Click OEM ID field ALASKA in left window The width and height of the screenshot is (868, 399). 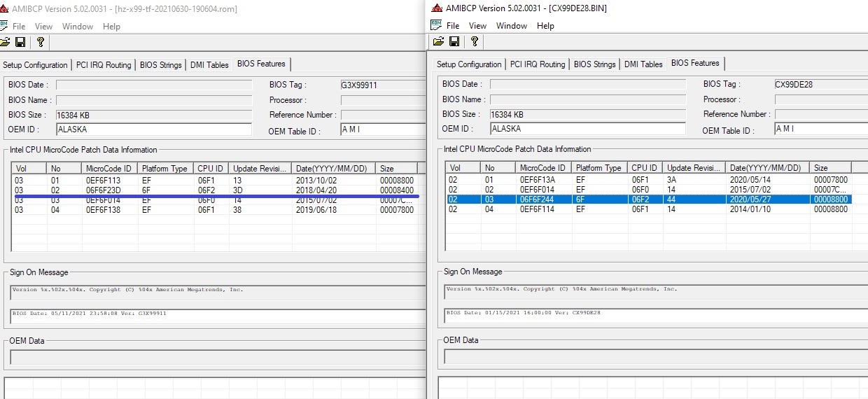[153, 129]
